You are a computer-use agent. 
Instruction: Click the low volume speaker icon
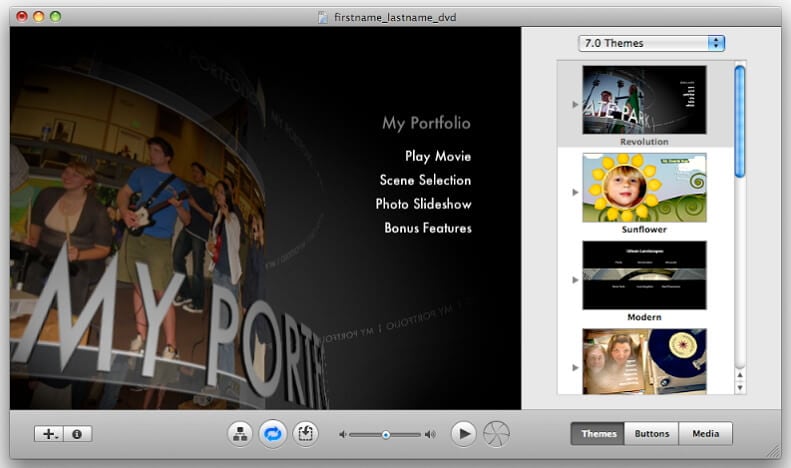(343, 434)
